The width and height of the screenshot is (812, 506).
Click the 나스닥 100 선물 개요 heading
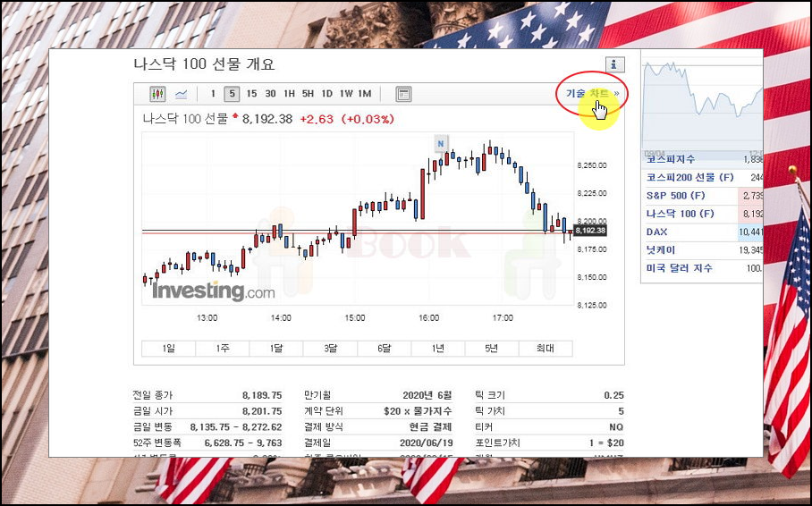204,64
